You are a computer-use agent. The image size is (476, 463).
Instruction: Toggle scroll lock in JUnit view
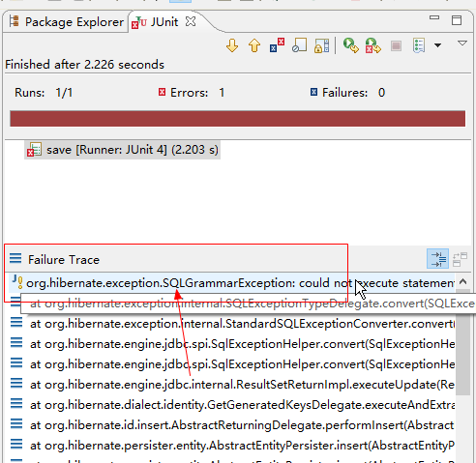click(322, 45)
